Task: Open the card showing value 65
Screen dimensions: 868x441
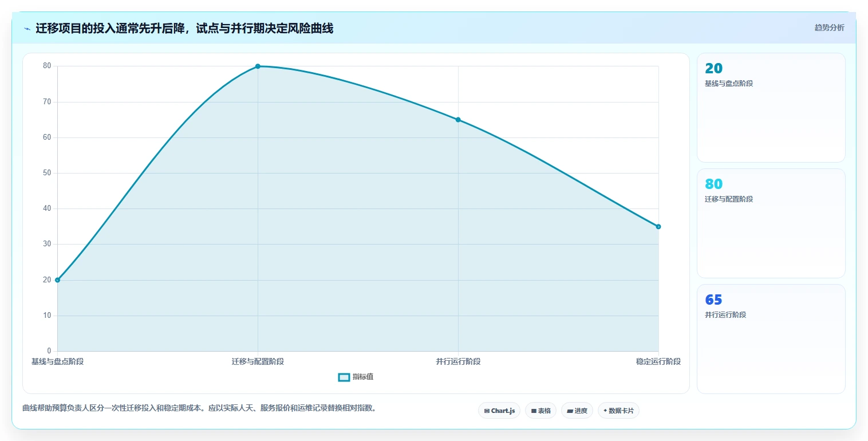Action: (x=771, y=339)
